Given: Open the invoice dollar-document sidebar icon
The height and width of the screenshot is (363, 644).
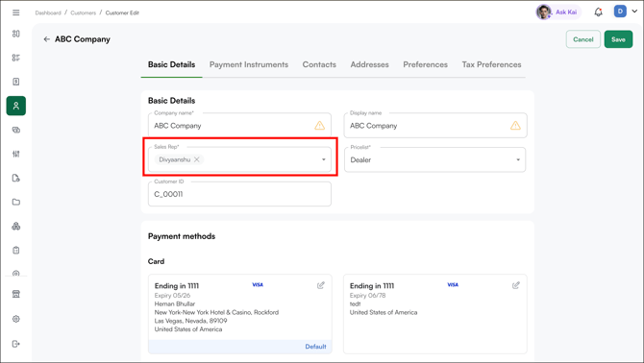Looking at the screenshot, I should point(16,82).
